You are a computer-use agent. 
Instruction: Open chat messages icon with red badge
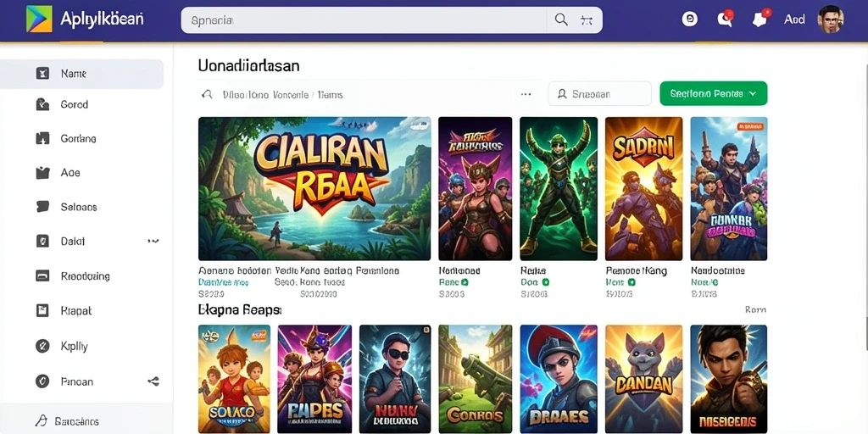coord(725,19)
